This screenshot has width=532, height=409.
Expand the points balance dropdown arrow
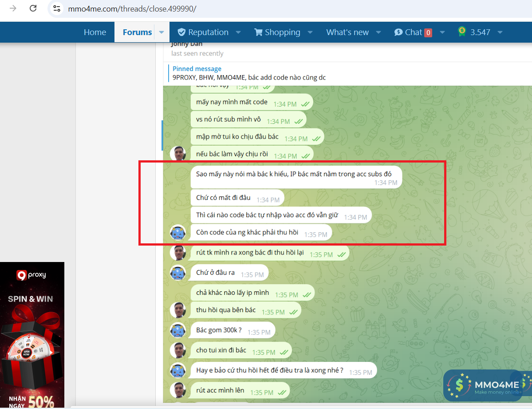click(x=500, y=32)
